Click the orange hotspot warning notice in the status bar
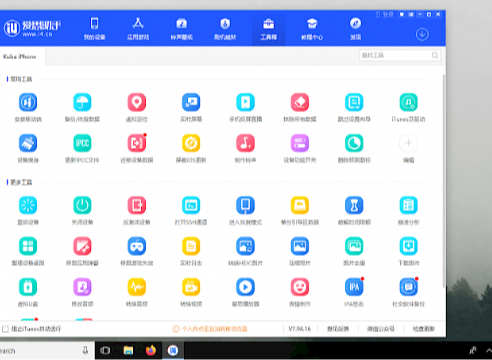Viewport: 492px width, 360px height. (x=210, y=329)
